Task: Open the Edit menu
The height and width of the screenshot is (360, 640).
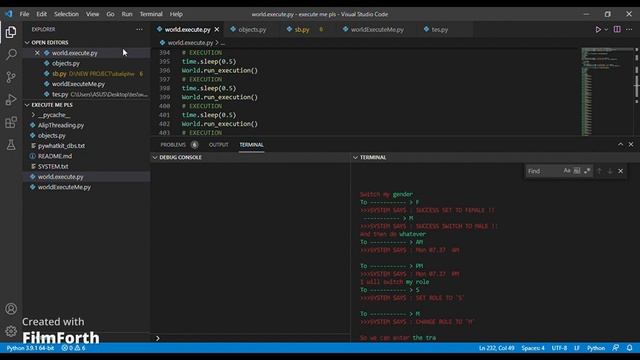Action: click(42, 14)
